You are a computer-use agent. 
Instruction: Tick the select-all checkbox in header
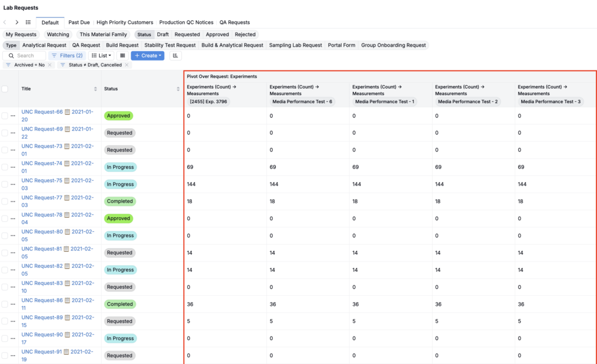(5, 89)
